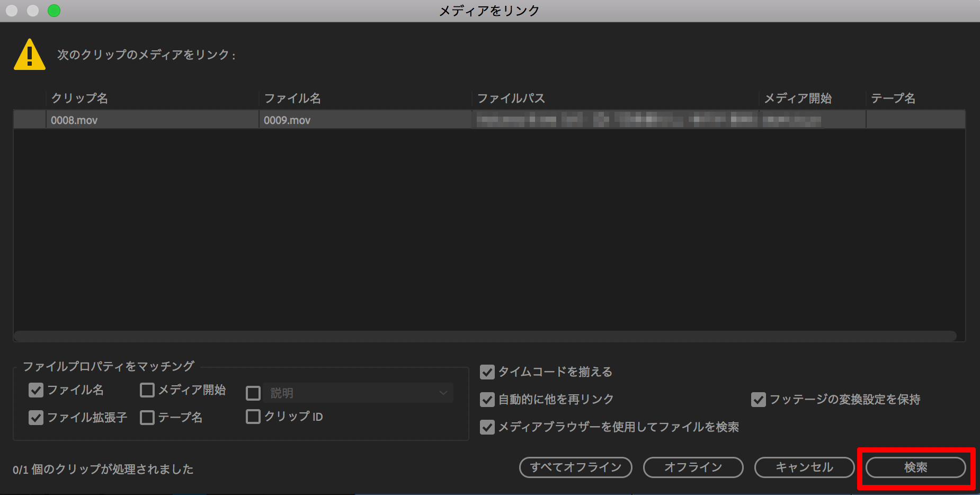Disable the タイムコードを揃える option
The height and width of the screenshot is (495, 980).
(487, 372)
